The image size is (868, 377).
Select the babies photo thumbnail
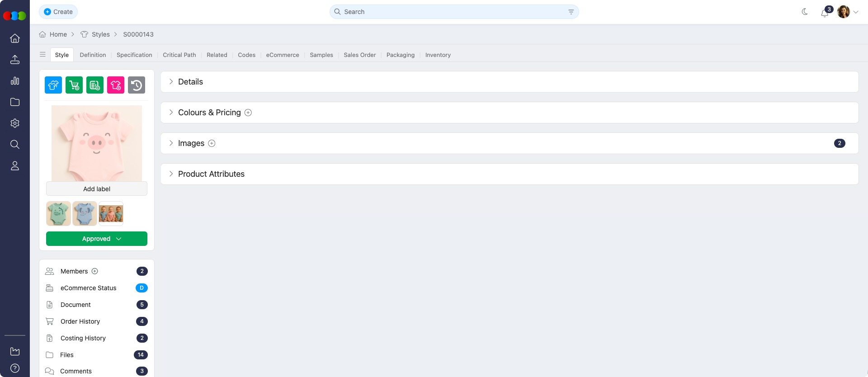coord(111,213)
